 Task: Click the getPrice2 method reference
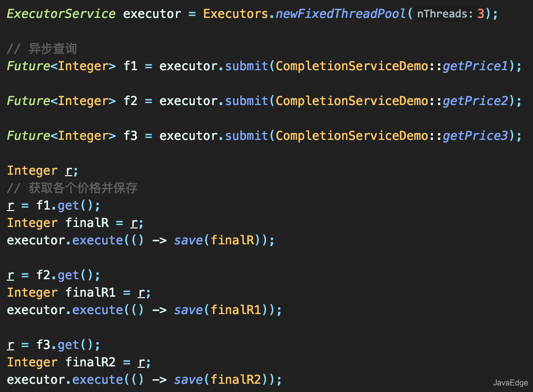[x=475, y=101]
